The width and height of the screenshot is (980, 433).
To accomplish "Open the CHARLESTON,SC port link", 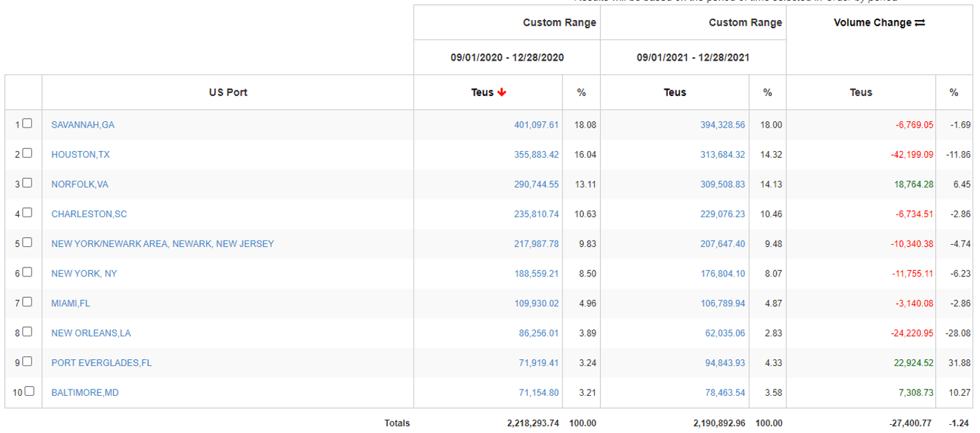I will (89, 214).
